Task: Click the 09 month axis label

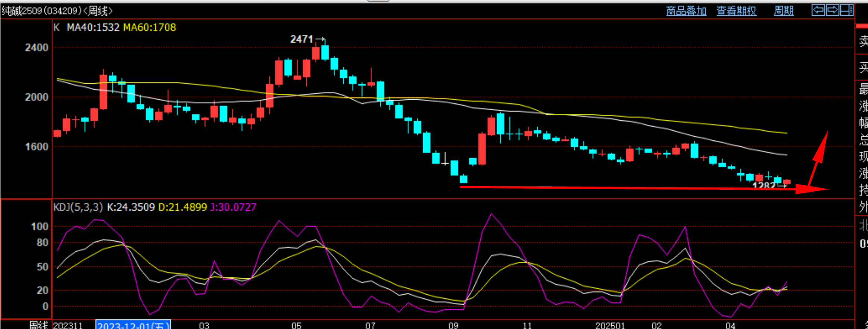Action: point(453,326)
